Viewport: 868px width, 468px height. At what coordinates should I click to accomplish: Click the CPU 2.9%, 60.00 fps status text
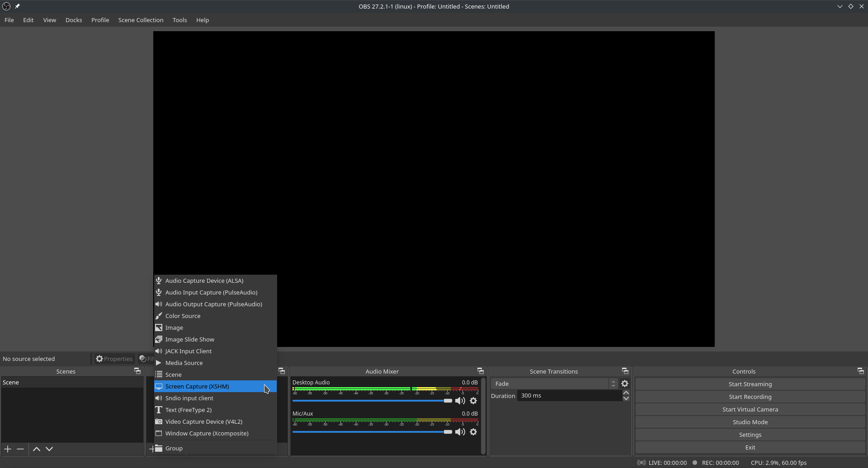[x=778, y=463]
